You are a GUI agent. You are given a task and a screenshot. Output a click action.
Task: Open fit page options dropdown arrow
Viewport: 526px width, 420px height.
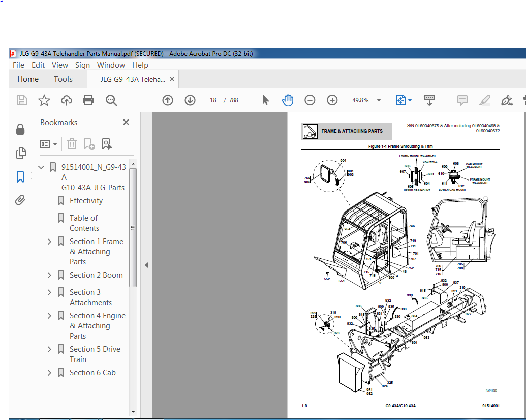coord(410,100)
